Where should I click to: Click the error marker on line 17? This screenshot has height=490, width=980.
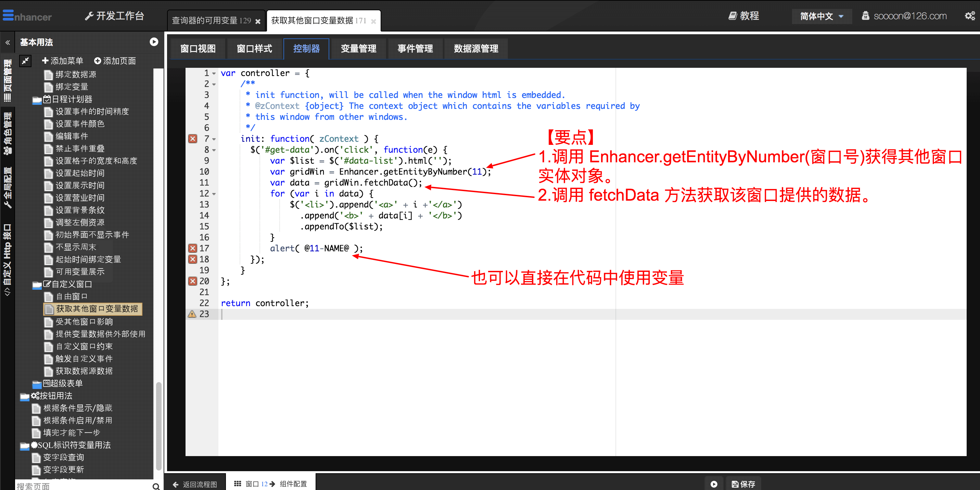pos(192,248)
